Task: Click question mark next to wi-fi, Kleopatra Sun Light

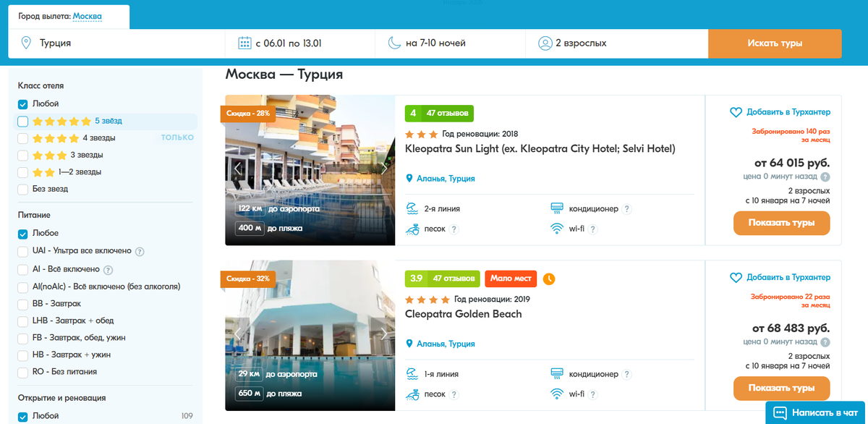Action: (592, 229)
